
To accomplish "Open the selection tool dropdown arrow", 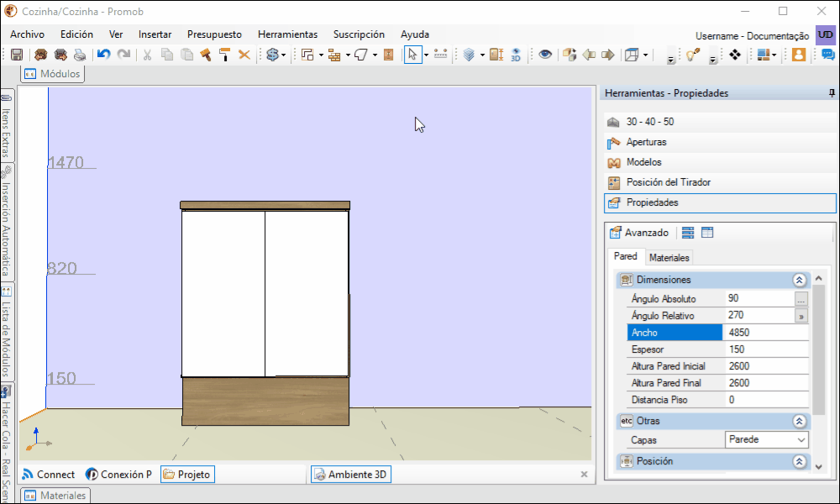I will (x=427, y=55).
